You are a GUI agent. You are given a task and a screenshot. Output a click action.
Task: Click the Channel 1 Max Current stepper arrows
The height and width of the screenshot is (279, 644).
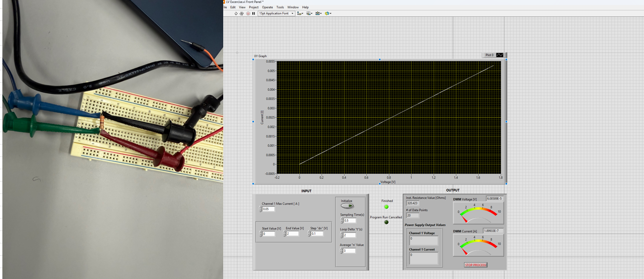[x=261, y=209]
